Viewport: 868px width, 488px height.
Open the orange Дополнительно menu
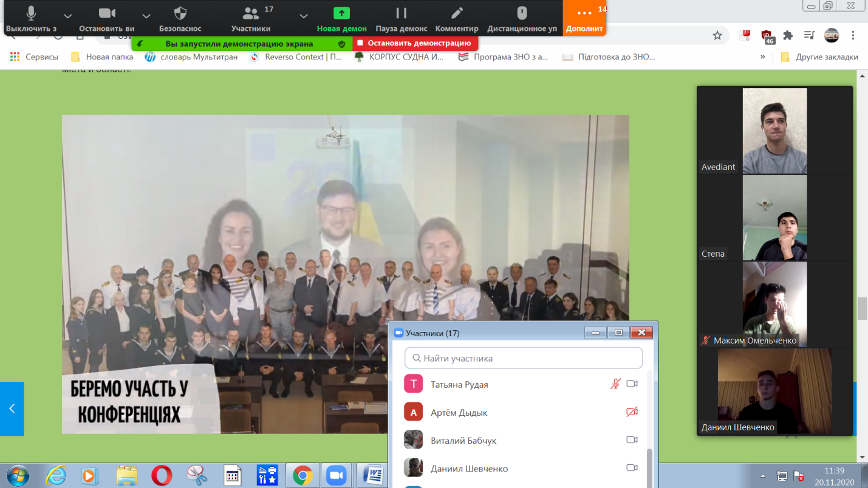click(584, 18)
